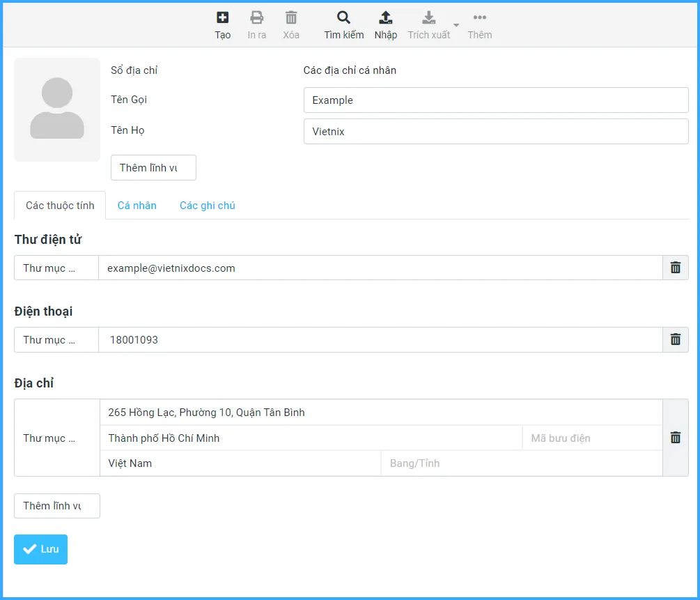Delete the phone number row
Image resolution: width=700 pixels, height=600 pixels.
tap(675, 339)
